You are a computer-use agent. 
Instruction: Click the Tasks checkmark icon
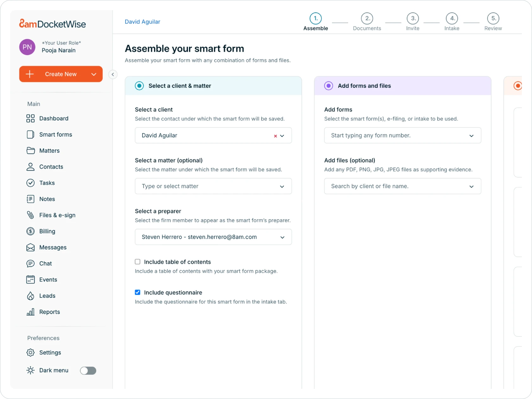tap(30, 183)
